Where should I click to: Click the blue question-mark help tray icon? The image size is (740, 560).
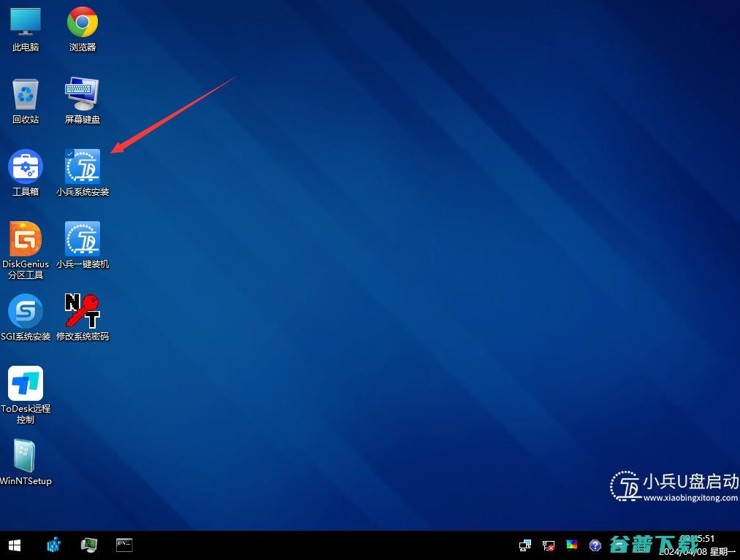(x=595, y=545)
